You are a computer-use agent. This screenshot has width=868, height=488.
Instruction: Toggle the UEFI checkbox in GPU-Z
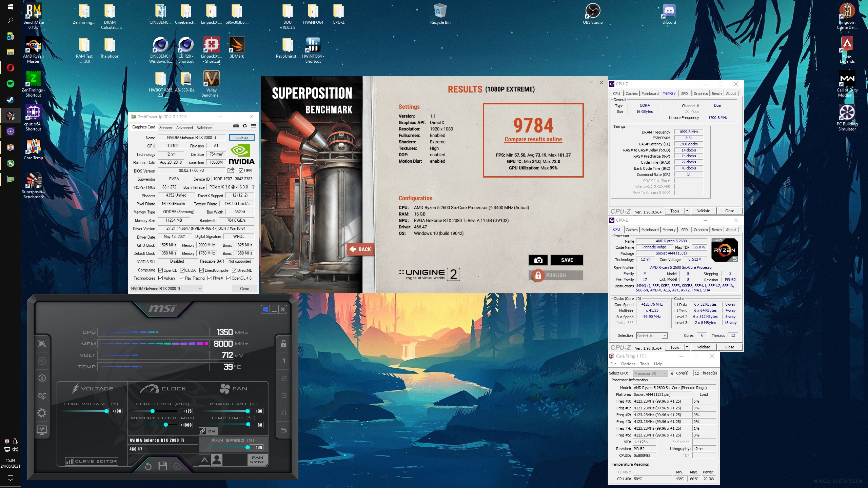[x=241, y=170]
